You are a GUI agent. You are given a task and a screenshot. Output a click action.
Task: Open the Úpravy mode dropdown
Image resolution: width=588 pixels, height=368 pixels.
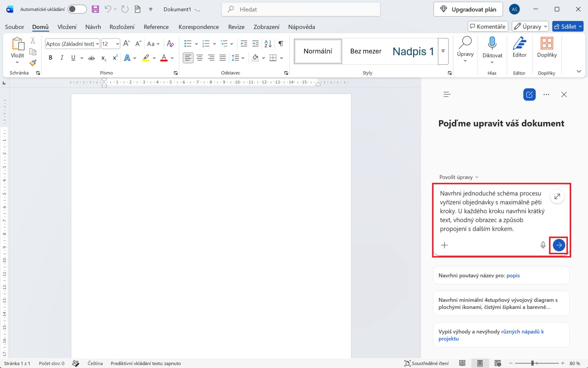[x=530, y=26]
